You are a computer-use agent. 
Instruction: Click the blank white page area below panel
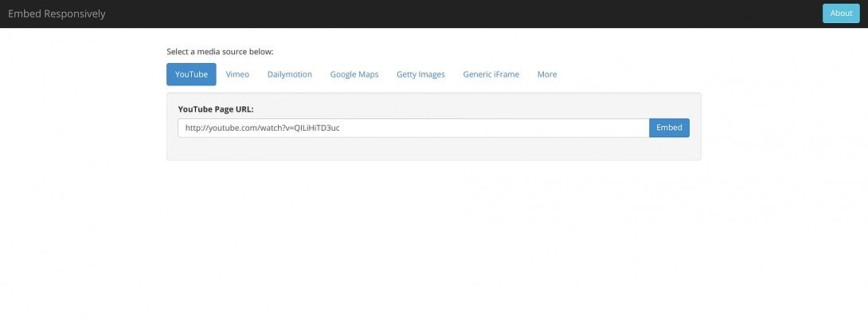click(x=434, y=239)
